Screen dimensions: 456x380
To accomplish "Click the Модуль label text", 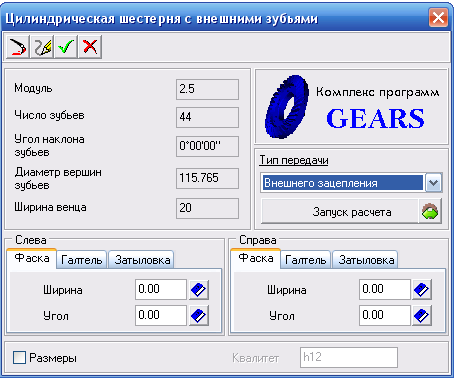I will coord(33,88).
